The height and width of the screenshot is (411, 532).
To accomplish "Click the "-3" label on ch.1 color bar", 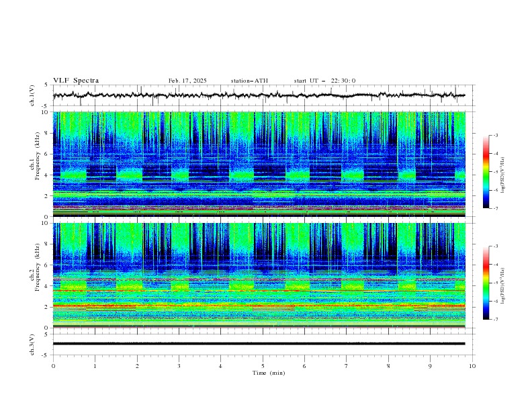I will click(x=496, y=135).
